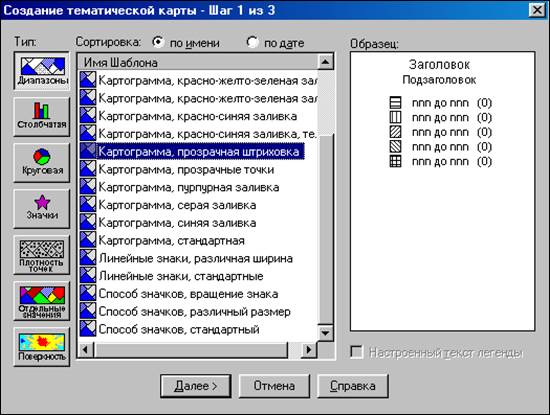Screen dimensions: 550x415
Task: Select Способ значков, различный размер template
Action: point(195,312)
